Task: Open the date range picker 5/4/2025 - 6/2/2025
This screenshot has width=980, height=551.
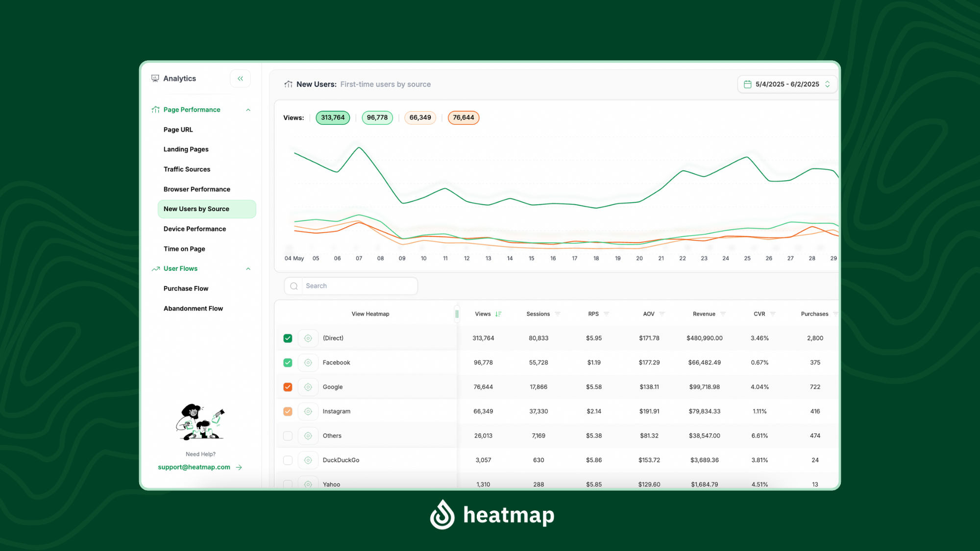Action: 787,84
